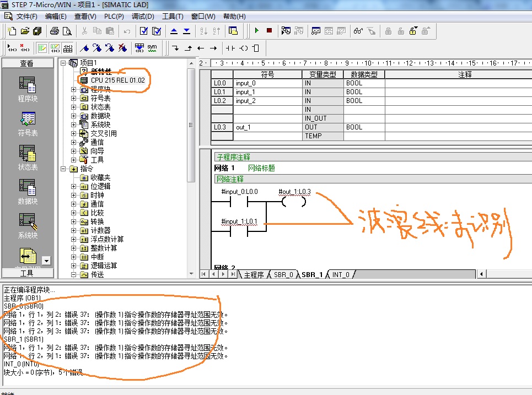Image resolution: width=532 pixels, height=395 pixels.
Task: Draw line right arrow icon
Action: pyautogui.click(x=213, y=48)
